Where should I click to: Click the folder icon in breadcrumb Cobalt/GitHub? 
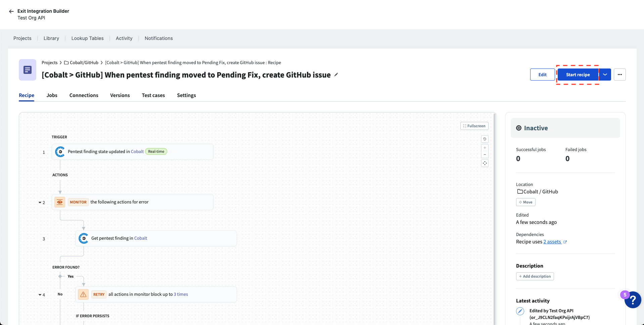[66, 63]
